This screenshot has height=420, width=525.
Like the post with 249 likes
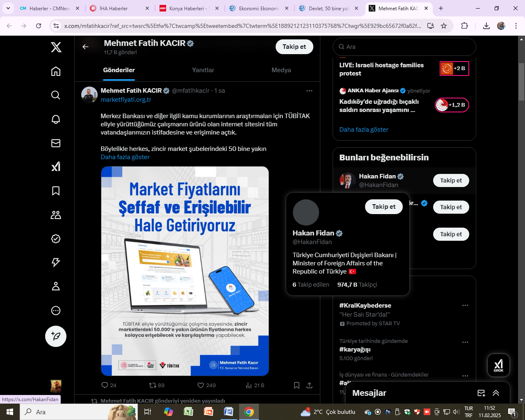(206, 385)
